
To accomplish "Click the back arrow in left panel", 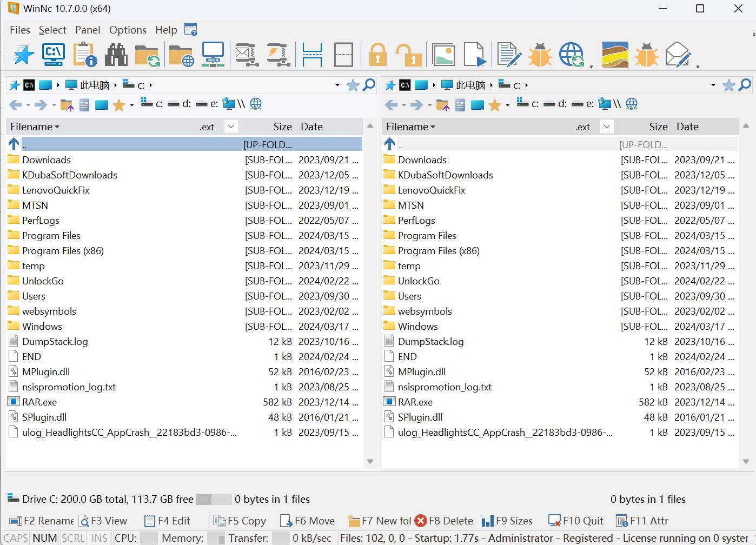I will click(x=15, y=104).
